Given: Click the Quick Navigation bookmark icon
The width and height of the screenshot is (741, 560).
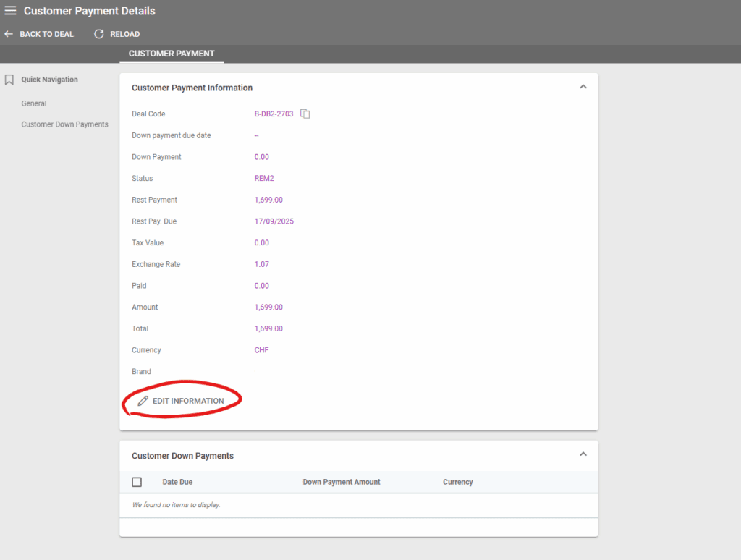Looking at the screenshot, I should point(9,80).
